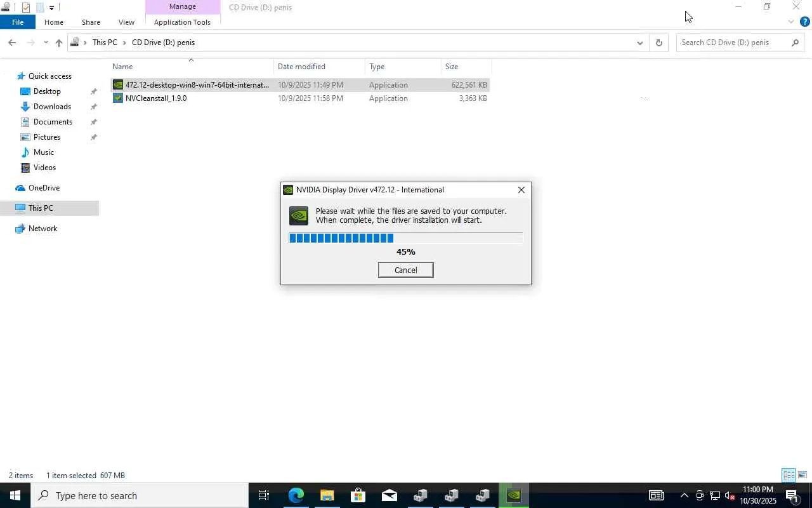Image resolution: width=812 pixels, height=508 pixels.
Task: Expand the ribbon with the chevron
Action: 790,22
